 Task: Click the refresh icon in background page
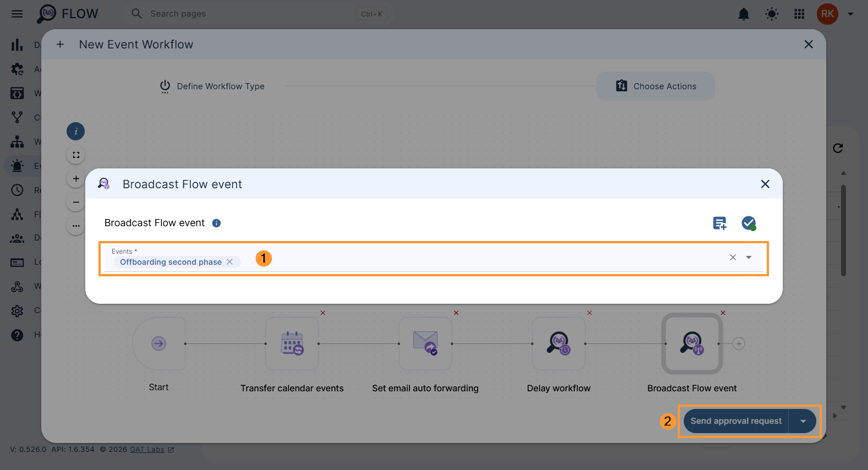click(x=838, y=148)
